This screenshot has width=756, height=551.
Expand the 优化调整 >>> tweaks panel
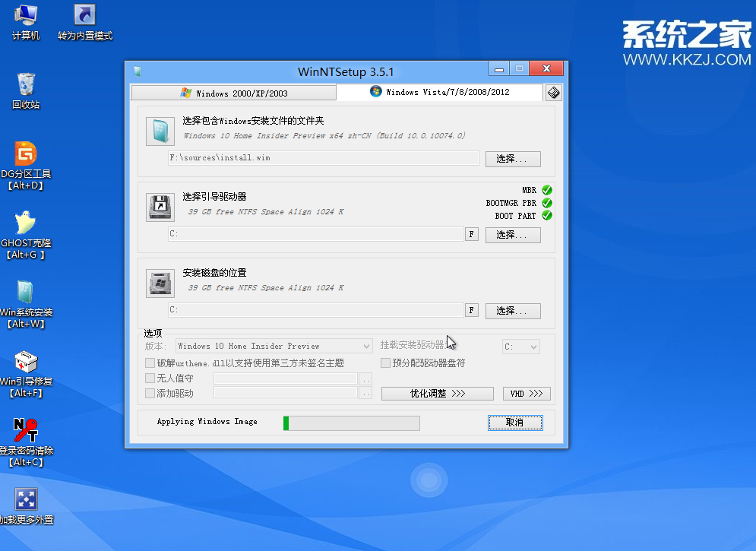pos(438,394)
